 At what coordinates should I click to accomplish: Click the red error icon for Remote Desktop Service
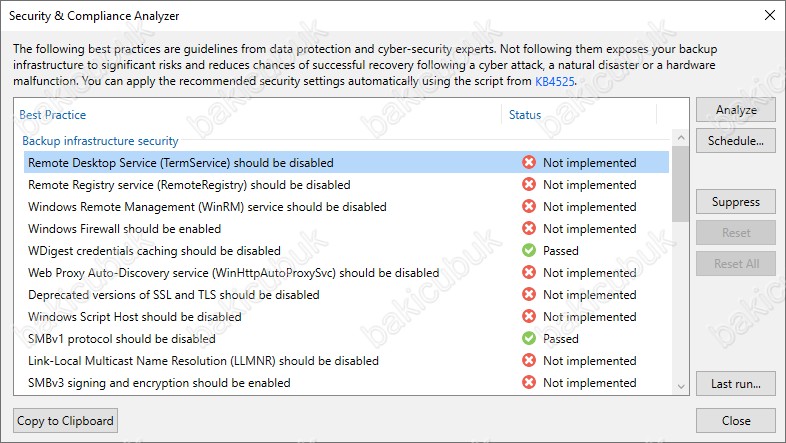[529, 162]
